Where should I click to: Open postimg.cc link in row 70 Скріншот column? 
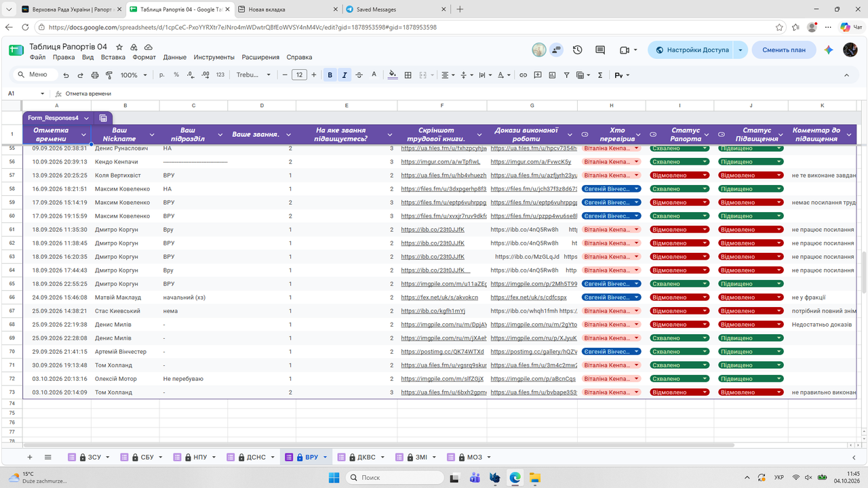pyautogui.click(x=443, y=352)
